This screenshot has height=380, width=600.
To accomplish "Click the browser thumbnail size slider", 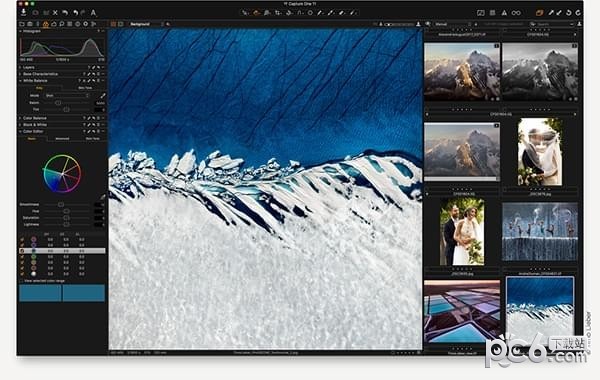I will 399,24.
